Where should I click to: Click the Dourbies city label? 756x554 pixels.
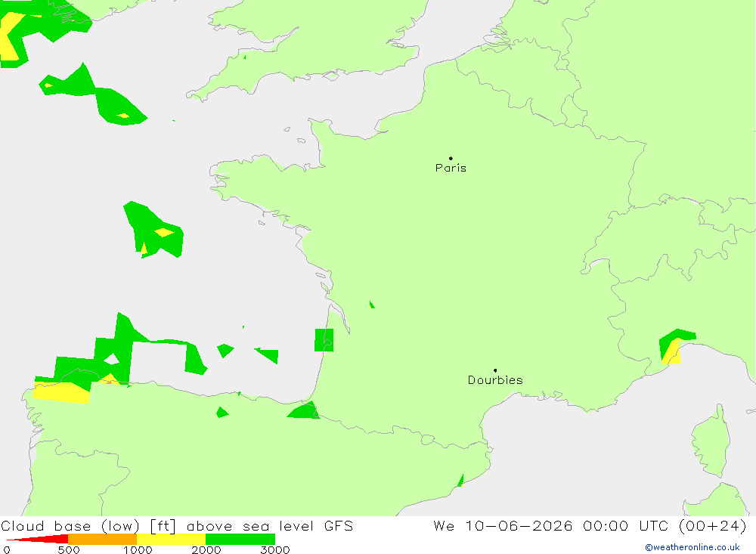495,380
